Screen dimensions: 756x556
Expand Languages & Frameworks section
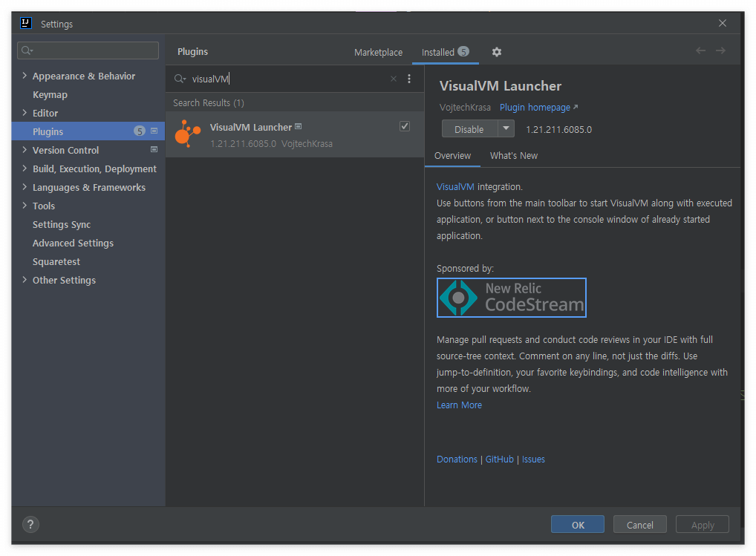[x=25, y=187]
